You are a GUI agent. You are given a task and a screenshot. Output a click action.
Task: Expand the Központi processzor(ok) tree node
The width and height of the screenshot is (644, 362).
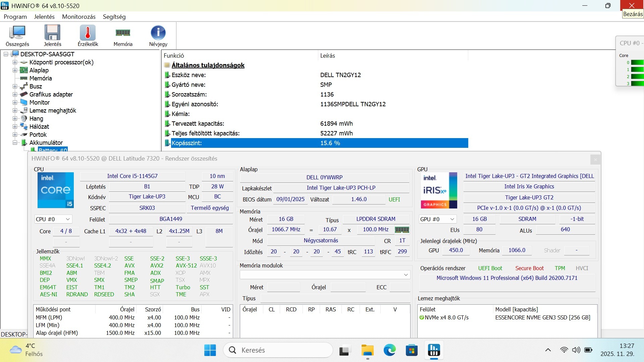pos(15,62)
